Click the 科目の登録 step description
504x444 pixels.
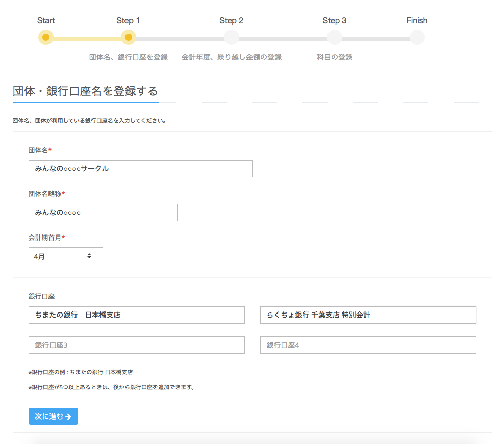[334, 57]
